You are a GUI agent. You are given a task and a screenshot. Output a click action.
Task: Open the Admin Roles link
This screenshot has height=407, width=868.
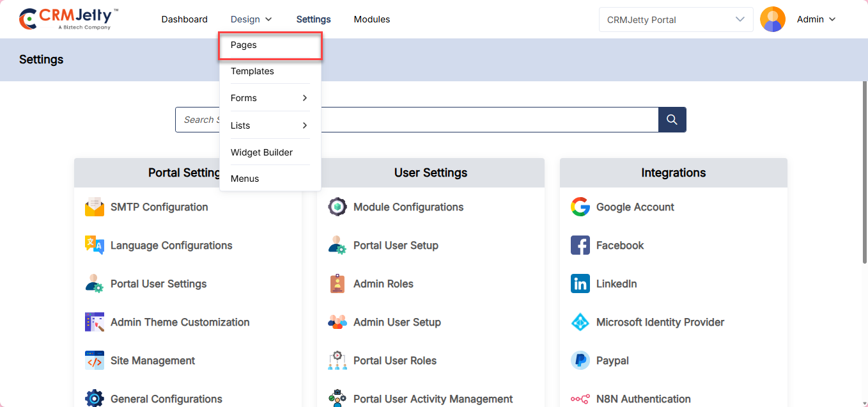[x=383, y=283]
